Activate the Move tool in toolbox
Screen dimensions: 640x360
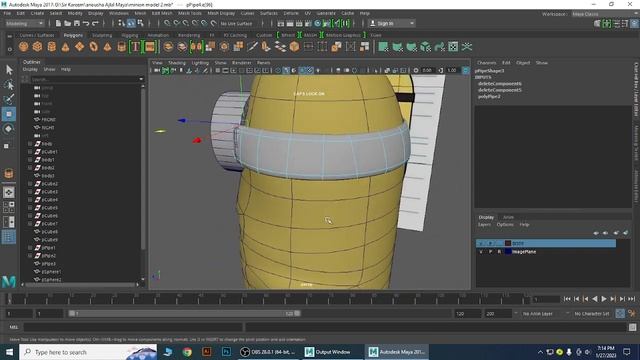pyautogui.click(x=9, y=114)
